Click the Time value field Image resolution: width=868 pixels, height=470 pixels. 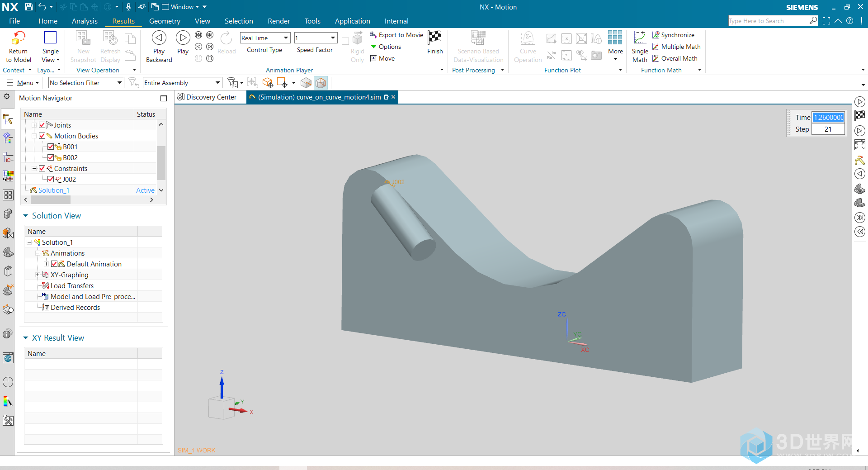point(828,117)
